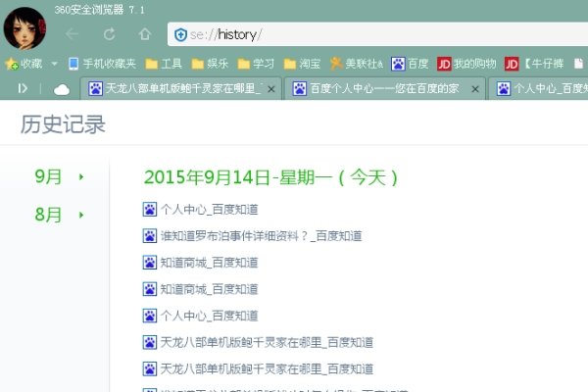Click the shield security icon in address bar

coord(180,35)
